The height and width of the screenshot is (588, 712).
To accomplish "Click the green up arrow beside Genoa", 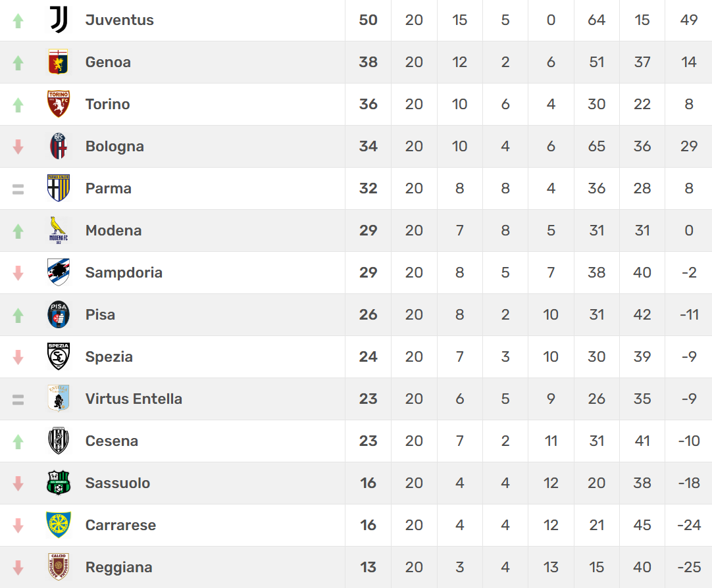I will [18, 62].
